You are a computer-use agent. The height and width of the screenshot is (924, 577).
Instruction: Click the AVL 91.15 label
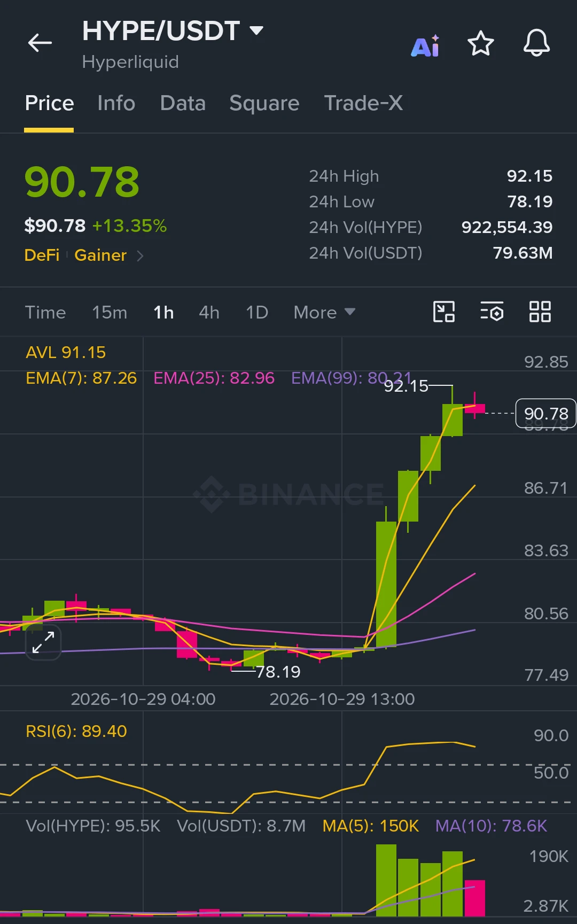click(x=66, y=353)
